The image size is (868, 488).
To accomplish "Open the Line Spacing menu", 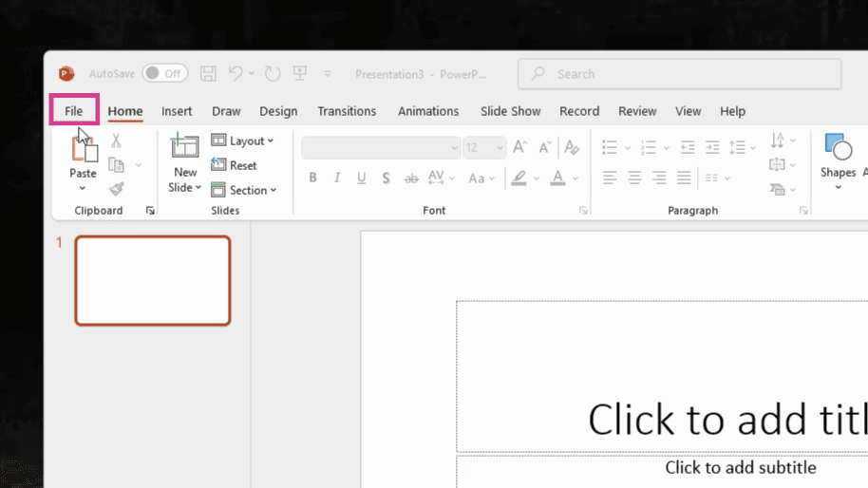I will point(742,147).
